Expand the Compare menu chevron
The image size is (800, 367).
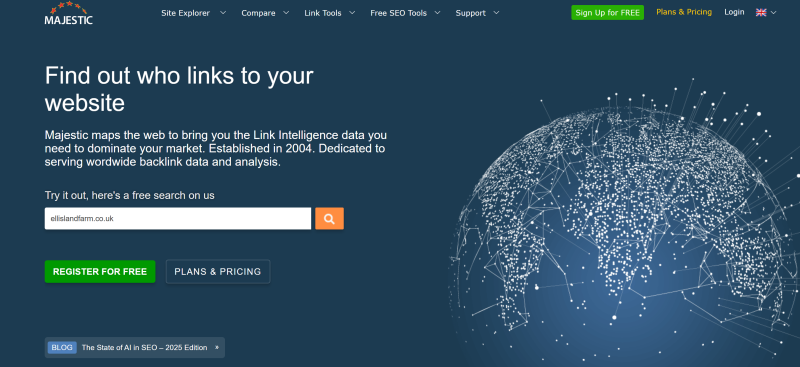coord(286,13)
